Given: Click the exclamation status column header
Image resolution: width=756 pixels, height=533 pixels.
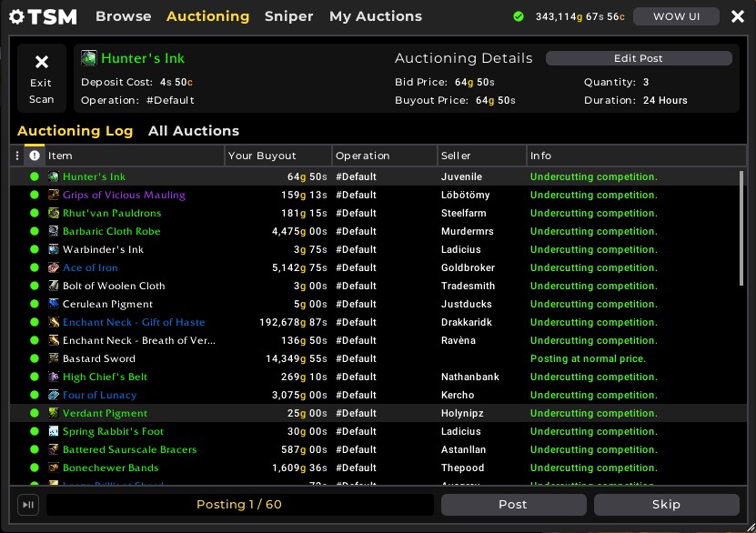Looking at the screenshot, I should pyautogui.click(x=35, y=156).
